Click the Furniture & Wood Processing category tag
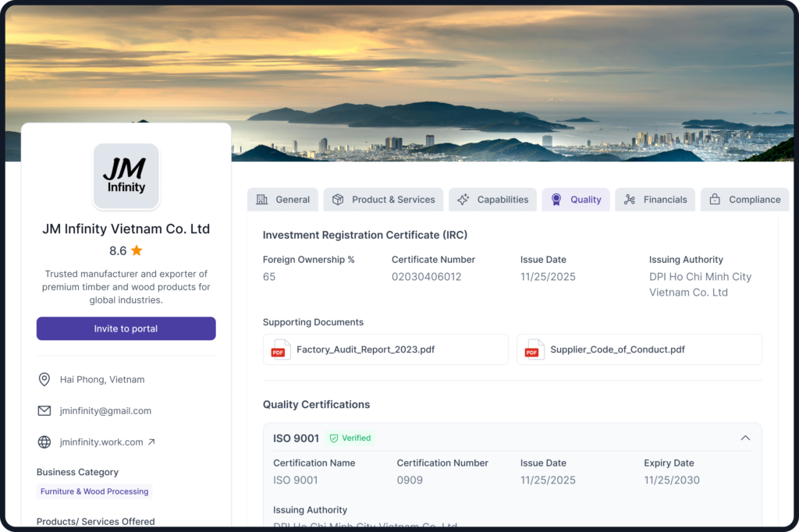Image resolution: width=799 pixels, height=532 pixels. click(x=94, y=491)
